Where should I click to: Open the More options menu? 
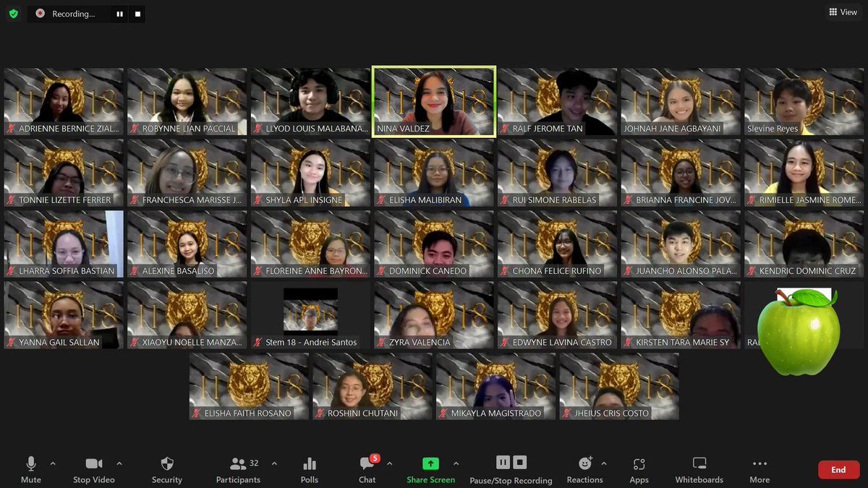click(x=759, y=469)
